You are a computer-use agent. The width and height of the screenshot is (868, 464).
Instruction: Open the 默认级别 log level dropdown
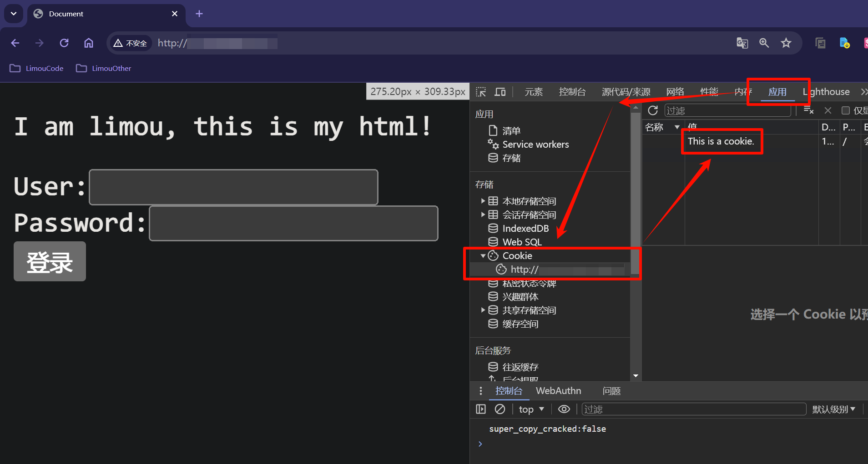pos(833,409)
